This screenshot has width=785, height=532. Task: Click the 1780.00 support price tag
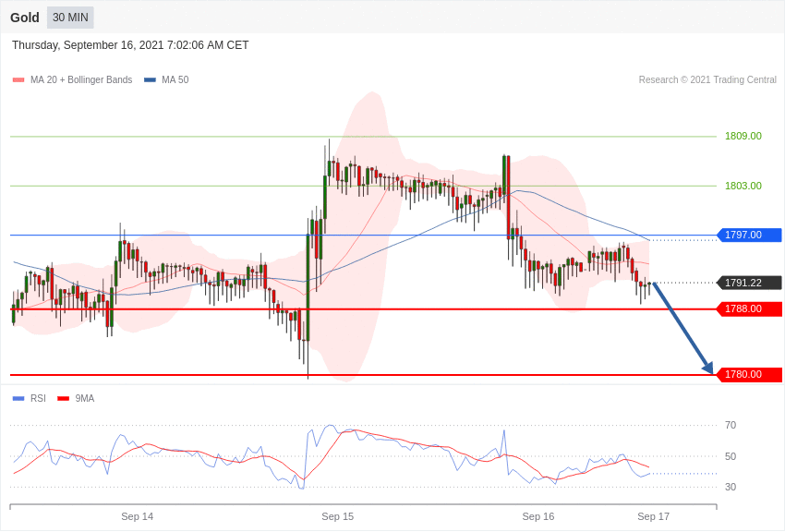coord(749,374)
